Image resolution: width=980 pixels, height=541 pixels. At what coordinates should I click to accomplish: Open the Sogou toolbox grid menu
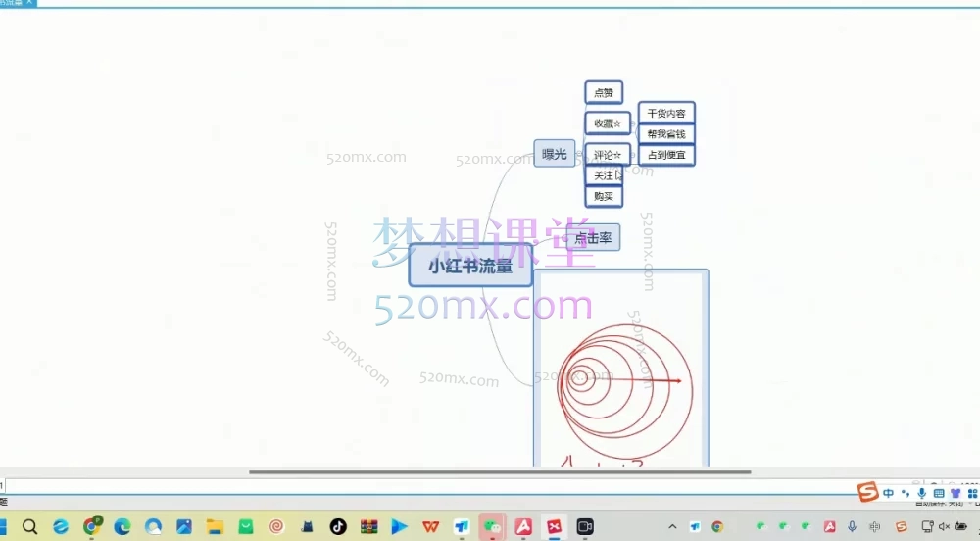(x=970, y=493)
